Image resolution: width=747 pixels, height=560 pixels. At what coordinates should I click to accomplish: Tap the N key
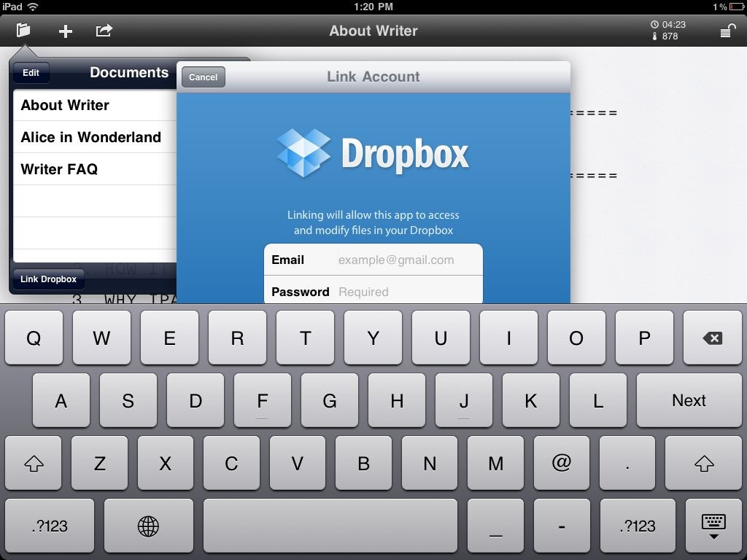[430, 463]
